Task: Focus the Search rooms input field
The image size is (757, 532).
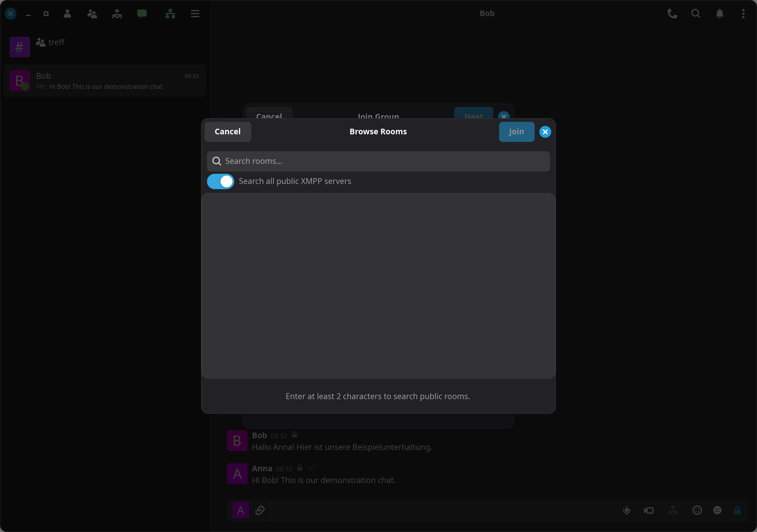Action: tap(378, 161)
